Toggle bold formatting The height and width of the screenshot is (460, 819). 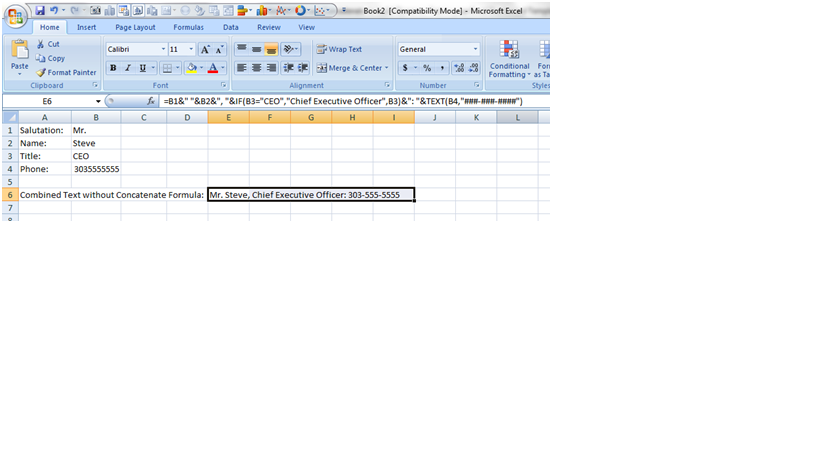pyautogui.click(x=113, y=68)
